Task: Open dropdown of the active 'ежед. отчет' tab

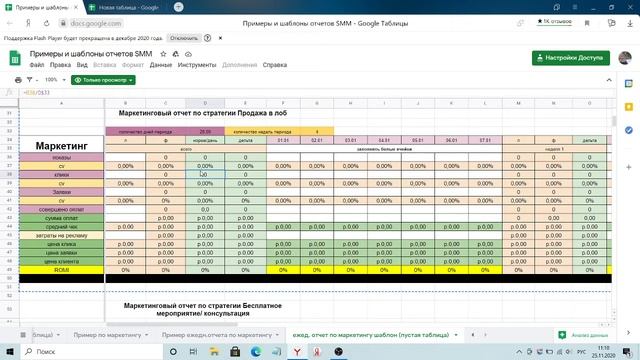Action: tap(456, 335)
